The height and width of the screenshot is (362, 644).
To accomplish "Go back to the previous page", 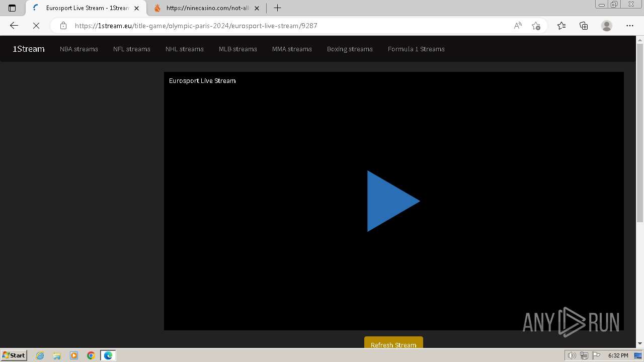I will pyautogui.click(x=14, y=26).
